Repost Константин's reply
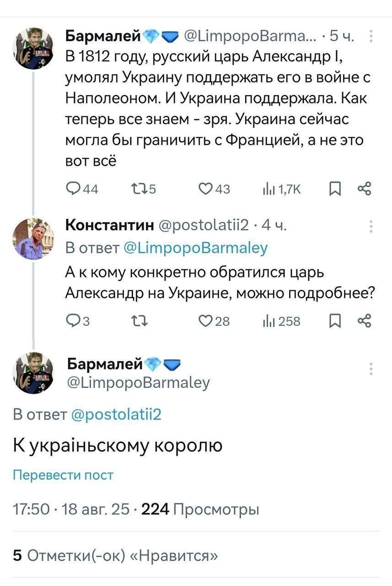 point(136,321)
